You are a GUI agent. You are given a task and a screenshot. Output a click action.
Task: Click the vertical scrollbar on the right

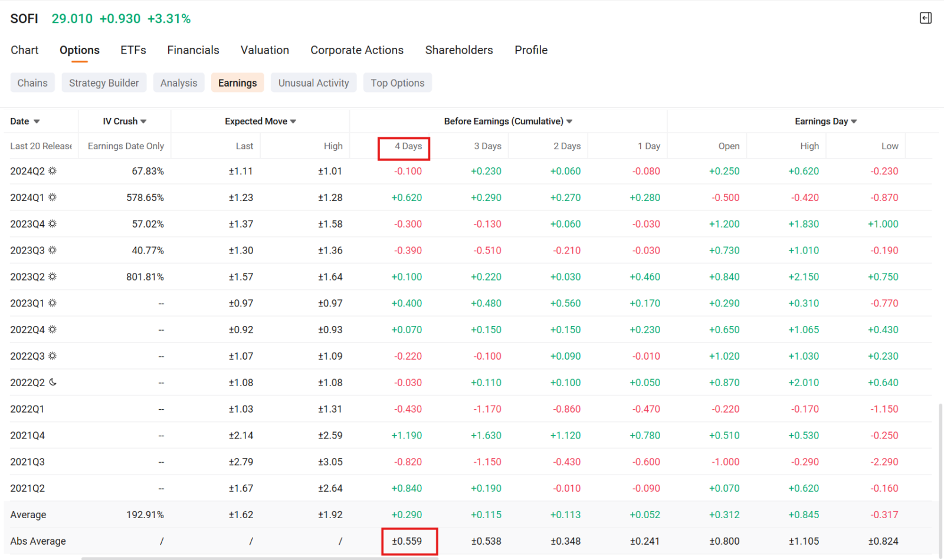940,480
